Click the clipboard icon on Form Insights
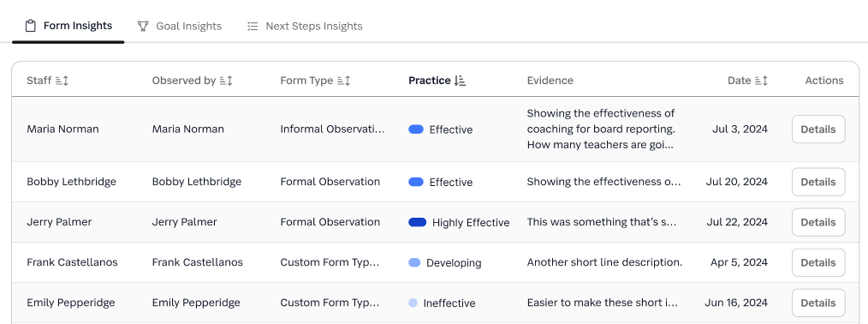Screen dimensions: 868x324 tap(31, 26)
